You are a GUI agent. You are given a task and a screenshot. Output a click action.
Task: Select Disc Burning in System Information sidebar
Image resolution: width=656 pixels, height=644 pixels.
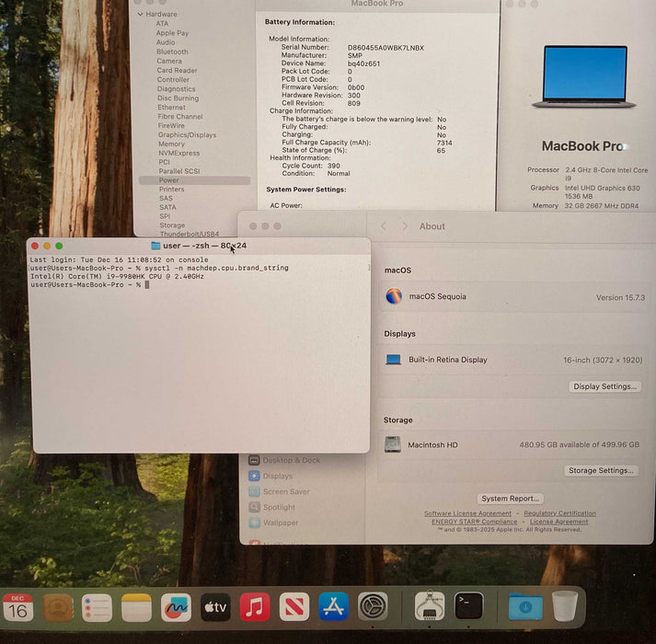click(178, 98)
